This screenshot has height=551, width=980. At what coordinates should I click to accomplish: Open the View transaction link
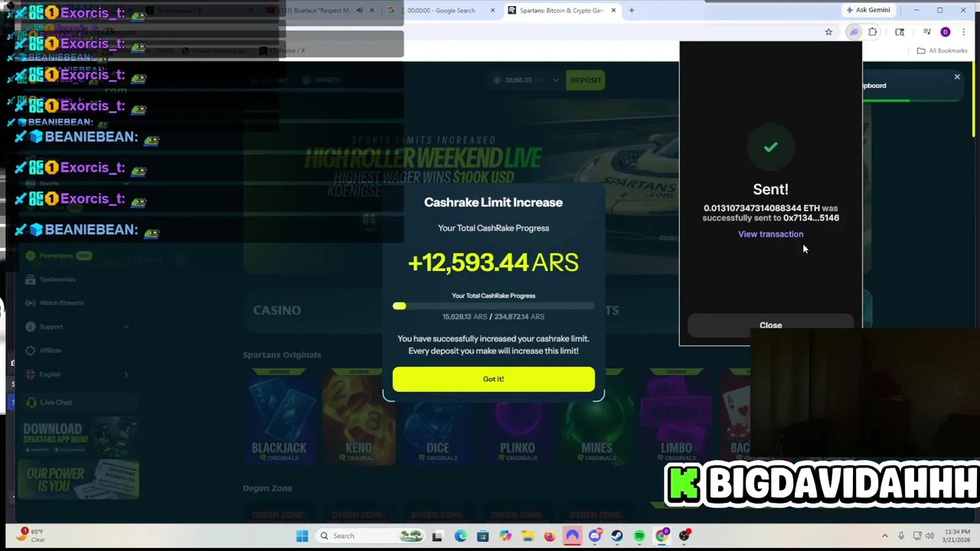coord(770,234)
